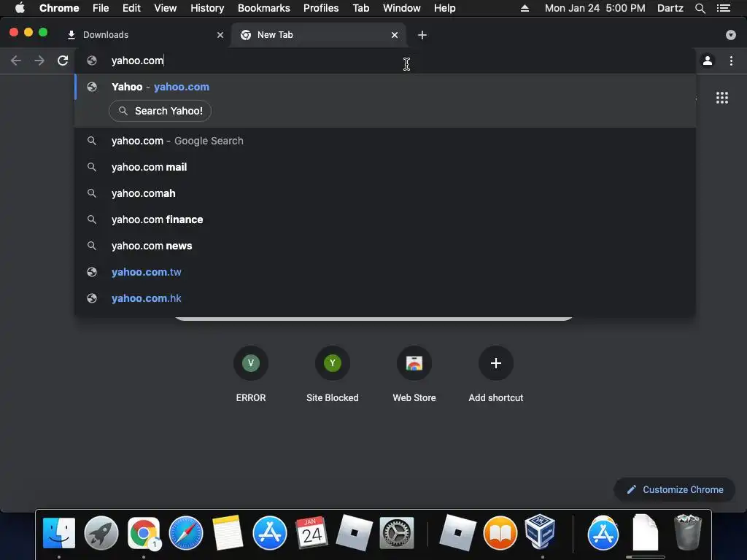Open Finder from the Dock

point(59,533)
